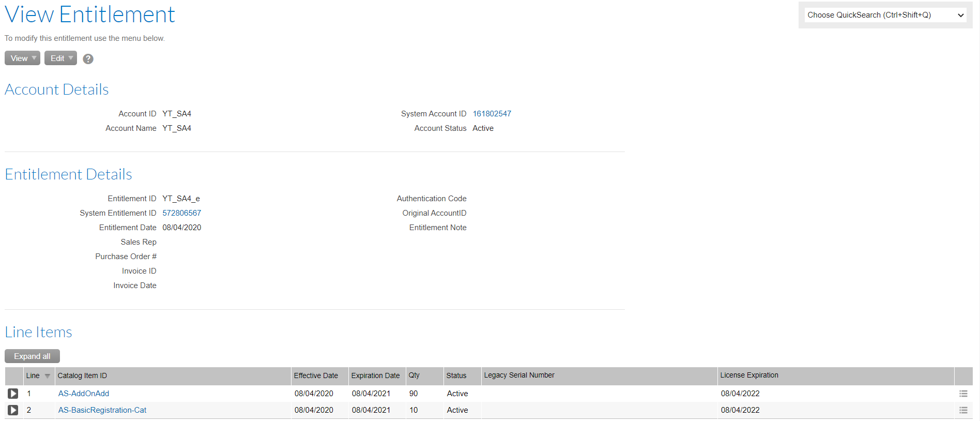This screenshot has width=980, height=421.
Task: Sort by the Line column header
Action: [x=39, y=376]
